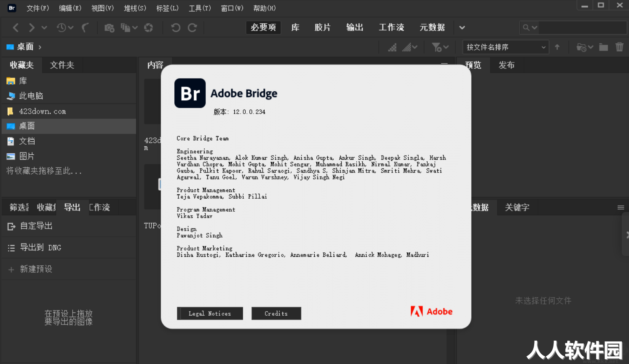
Task: Select the 收藏夹 panel tab
Action: [x=22, y=65]
